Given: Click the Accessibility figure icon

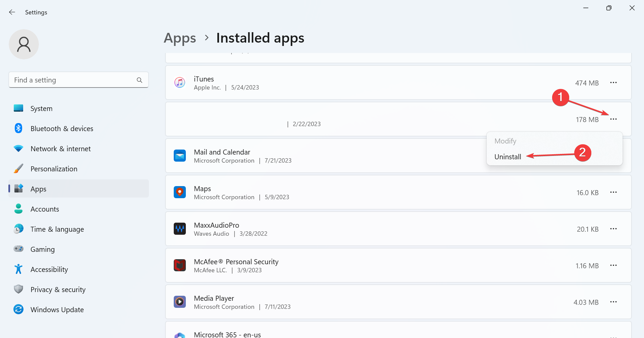Looking at the screenshot, I should tap(18, 269).
